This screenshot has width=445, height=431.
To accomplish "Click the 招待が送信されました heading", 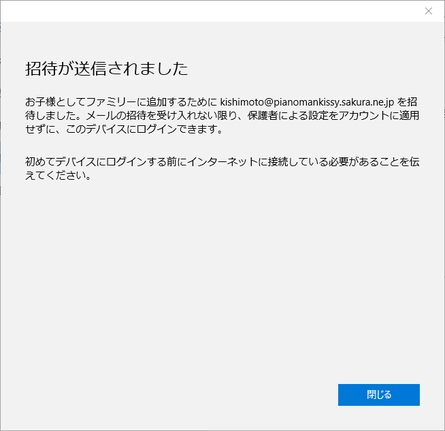I will (x=107, y=69).
